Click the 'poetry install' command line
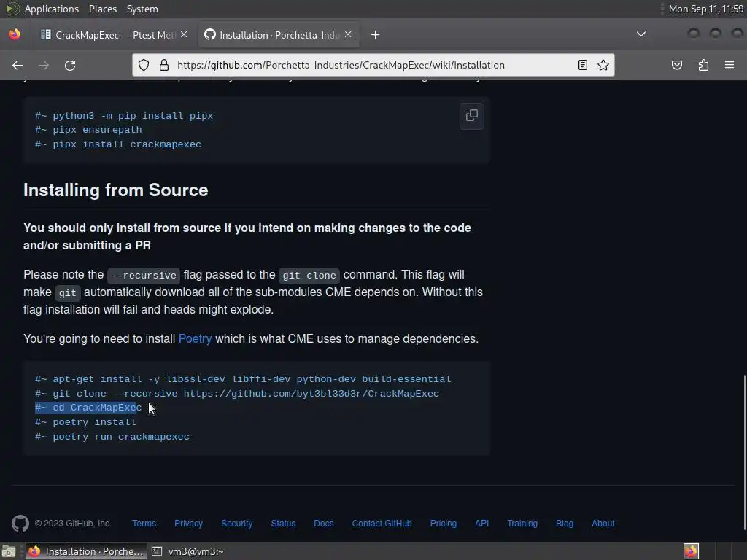 86,422
